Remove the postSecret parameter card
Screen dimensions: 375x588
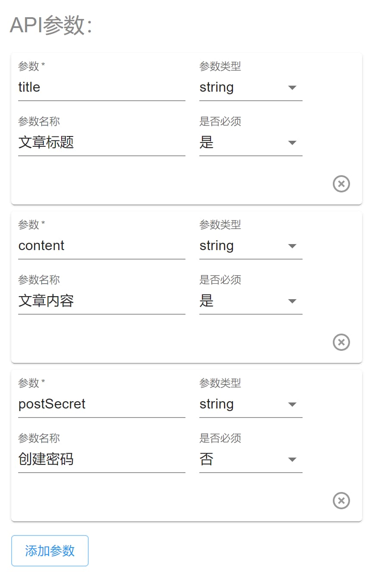pos(341,501)
